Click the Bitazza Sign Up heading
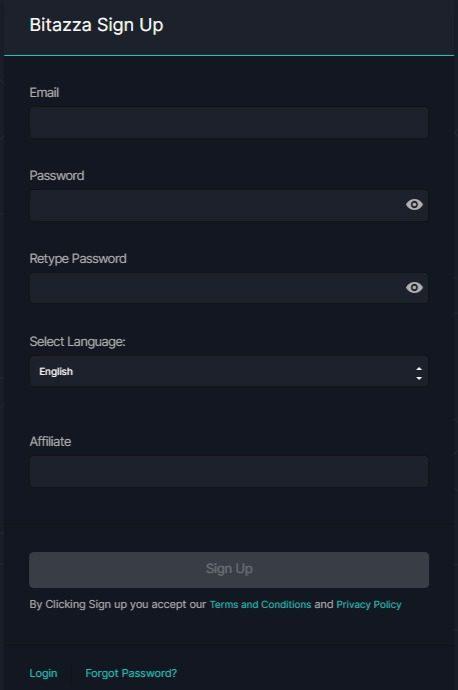This screenshot has height=690, width=458. coord(96,25)
